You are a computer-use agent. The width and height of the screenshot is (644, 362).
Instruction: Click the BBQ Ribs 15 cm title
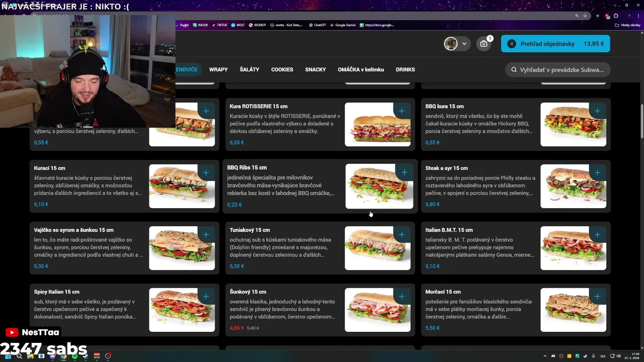247,167
